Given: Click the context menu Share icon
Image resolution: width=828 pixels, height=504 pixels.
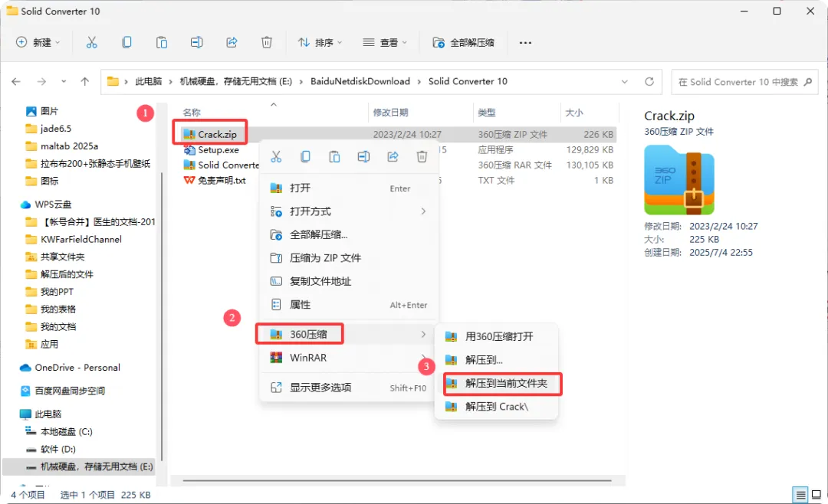Looking at the screenshot, I should [393, 157].
